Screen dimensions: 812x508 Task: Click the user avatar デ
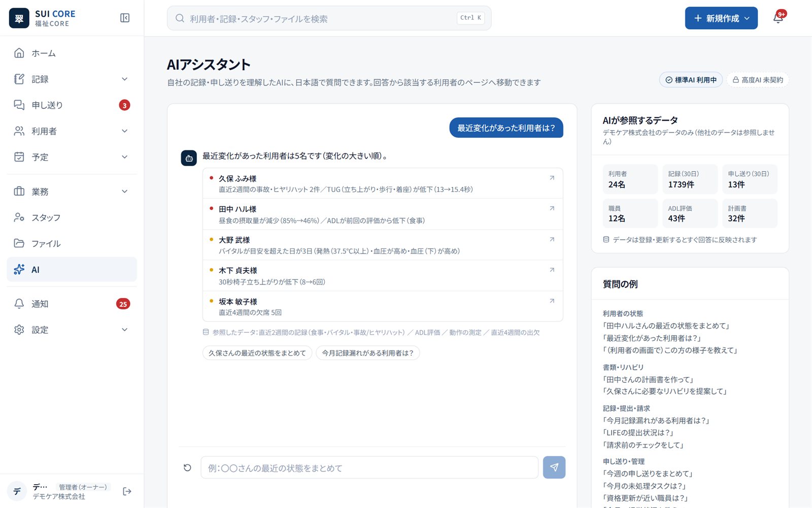coord(17,491)
